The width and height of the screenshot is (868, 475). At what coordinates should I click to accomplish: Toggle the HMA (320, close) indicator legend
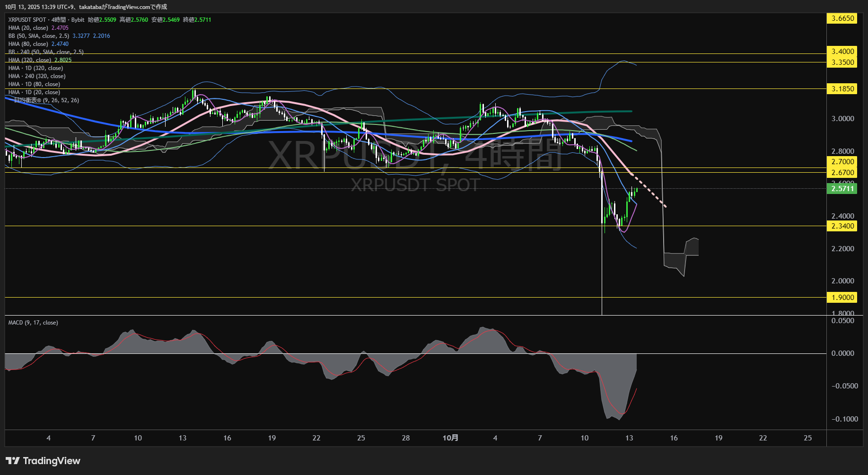(30, 60)
